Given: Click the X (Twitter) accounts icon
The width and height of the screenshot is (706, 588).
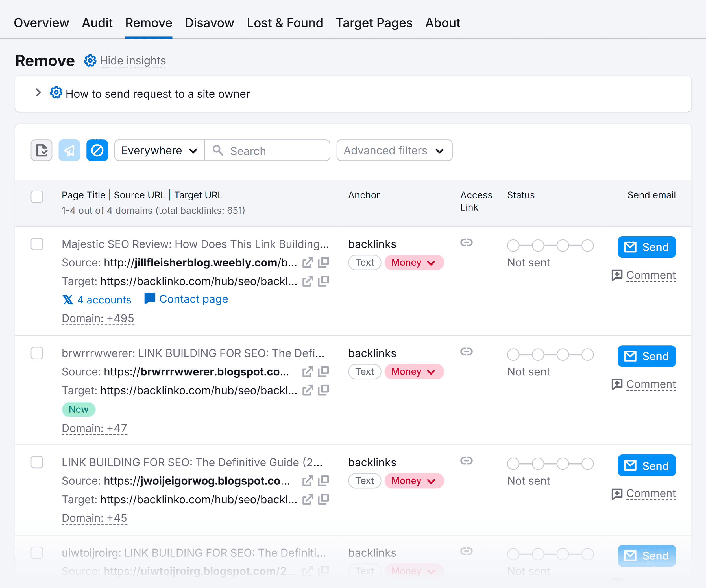Looking at the screenshot, I should tap(68, 300).
